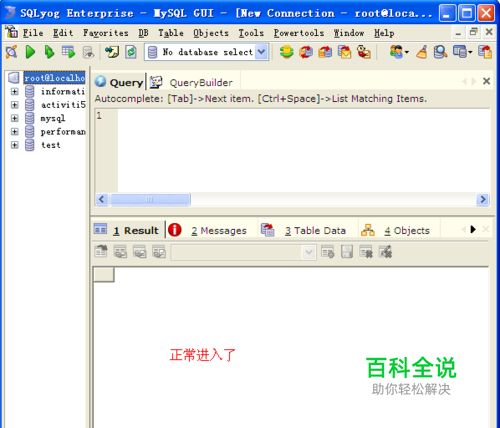Expand the performance_schema database node
Image resolution: width=500 pixels, height=428 pixels.
(x=15, y=132)
